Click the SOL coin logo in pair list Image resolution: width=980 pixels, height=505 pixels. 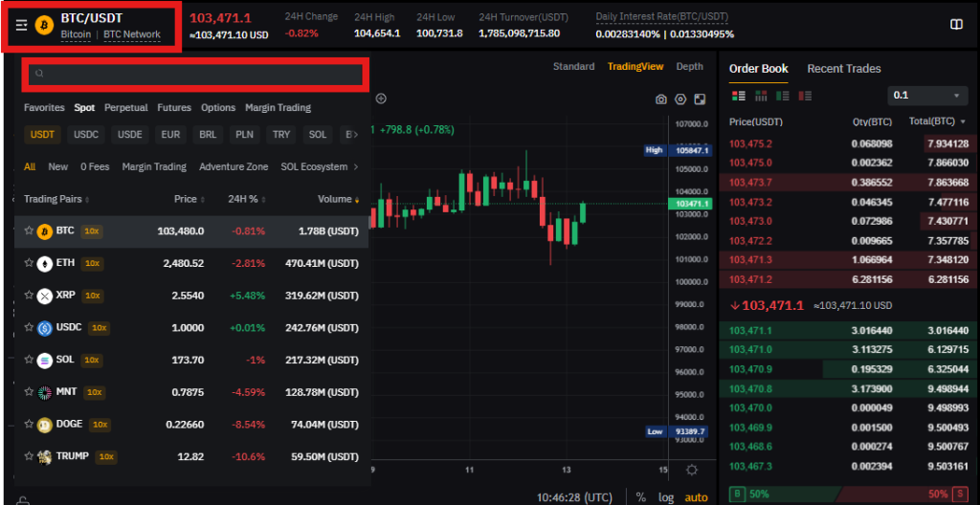click(44, 360)
